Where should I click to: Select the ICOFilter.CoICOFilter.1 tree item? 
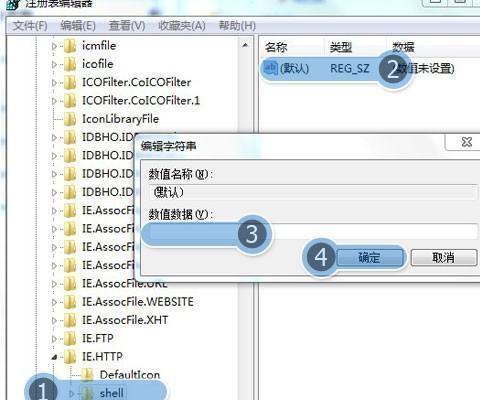click(141, 101)
